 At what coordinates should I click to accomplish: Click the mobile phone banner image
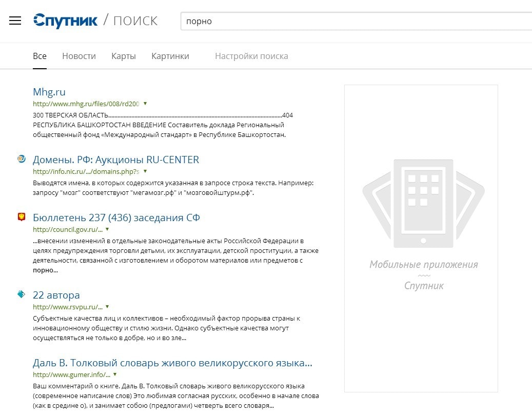click(x=423, y=203)
